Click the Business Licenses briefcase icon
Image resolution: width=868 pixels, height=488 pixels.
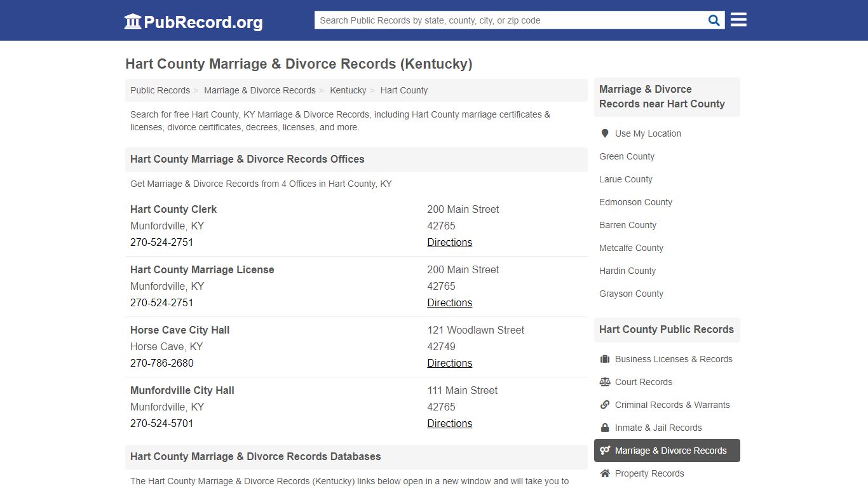pyautogui.click(x=605, y=359)
